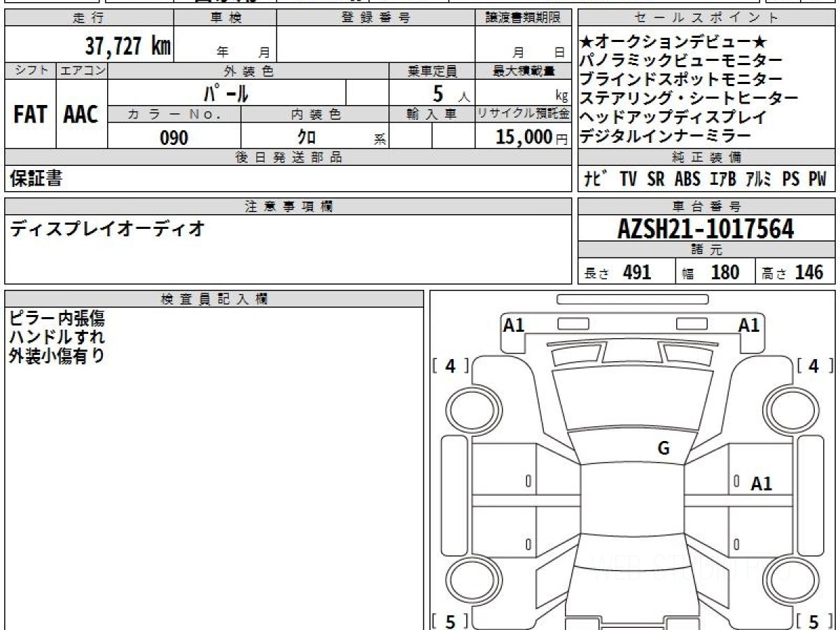This screenshot has width=840, height=630.
Task: Click the 検査員記入欄 header
Action: coord(214,299)
